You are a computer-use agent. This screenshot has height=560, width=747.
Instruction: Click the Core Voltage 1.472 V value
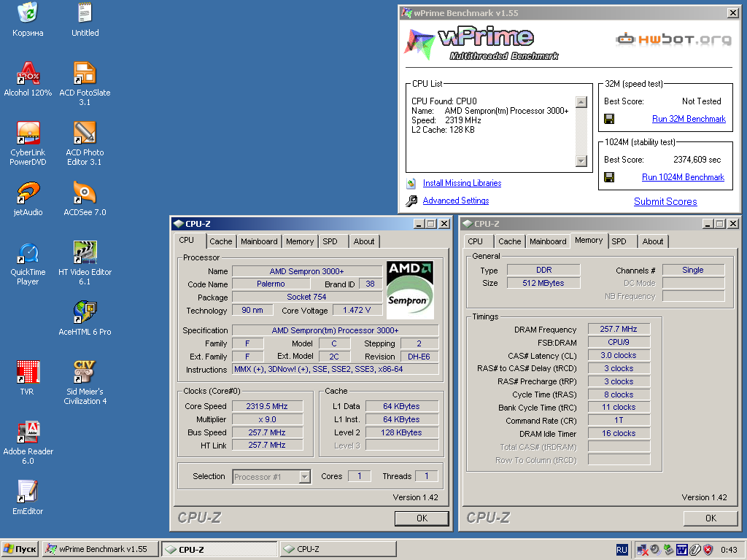357,310
